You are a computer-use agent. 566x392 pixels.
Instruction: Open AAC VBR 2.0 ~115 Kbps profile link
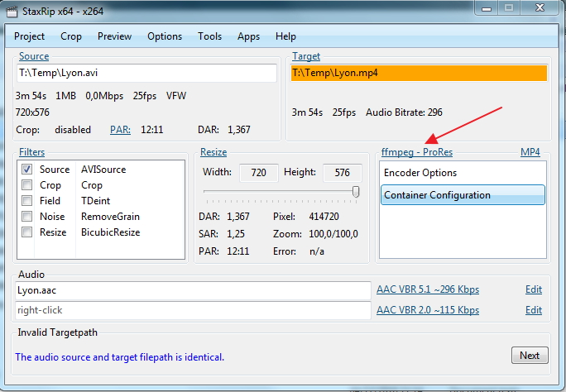tap(428, 310)
